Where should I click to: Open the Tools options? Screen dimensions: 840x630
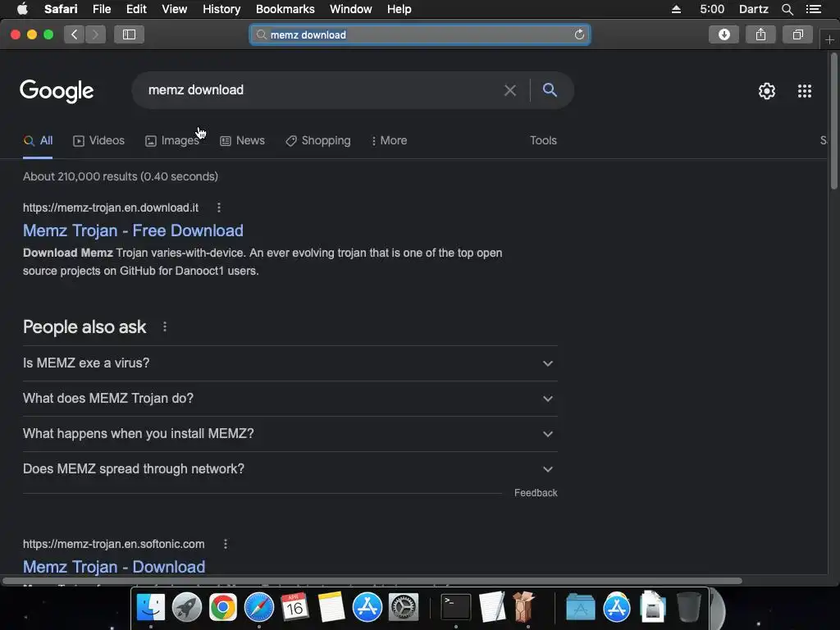tap(543, 140)
